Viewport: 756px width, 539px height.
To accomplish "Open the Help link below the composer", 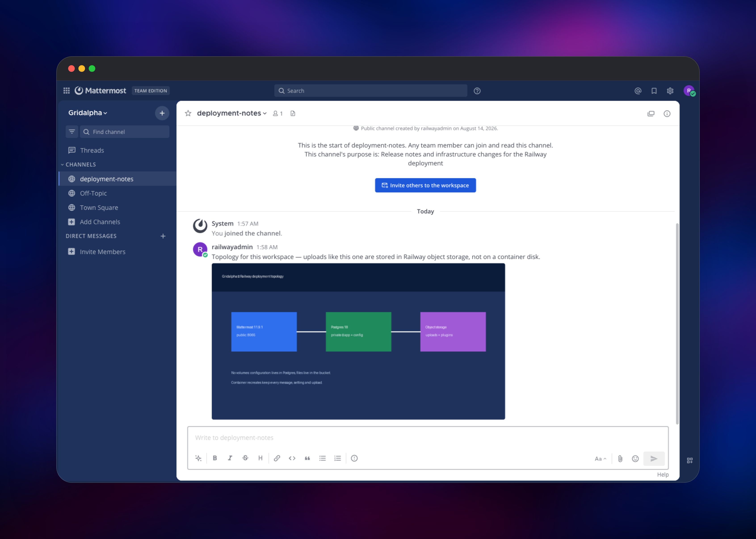I will pyautogui.click(x=663, y=475).
